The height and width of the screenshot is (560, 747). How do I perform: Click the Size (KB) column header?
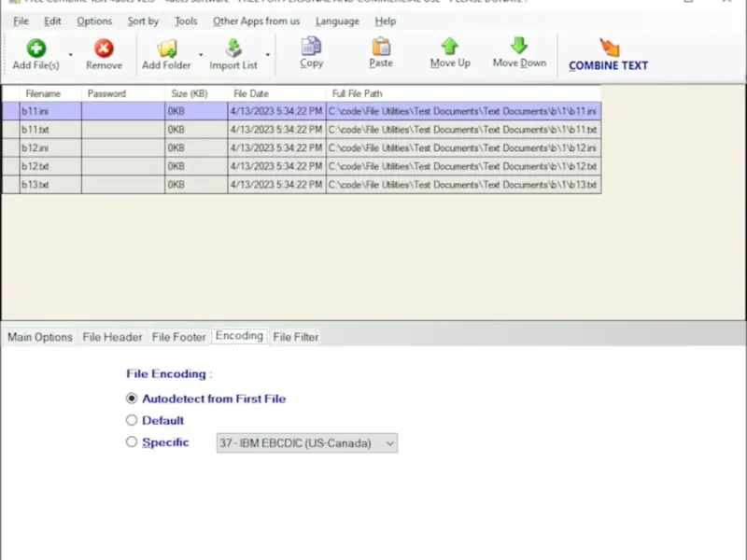(196, 94)
